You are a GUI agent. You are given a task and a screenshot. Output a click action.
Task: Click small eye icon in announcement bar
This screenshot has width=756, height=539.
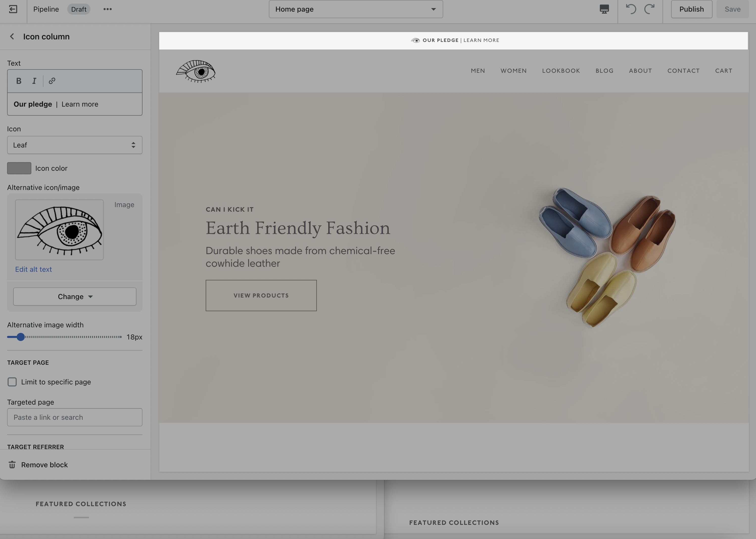coord(415,40)
